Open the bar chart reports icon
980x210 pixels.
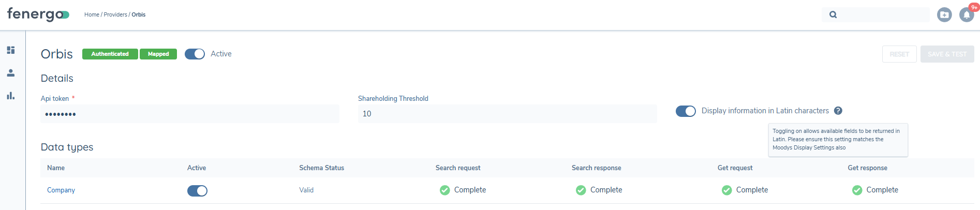click(x=11, y=96)
